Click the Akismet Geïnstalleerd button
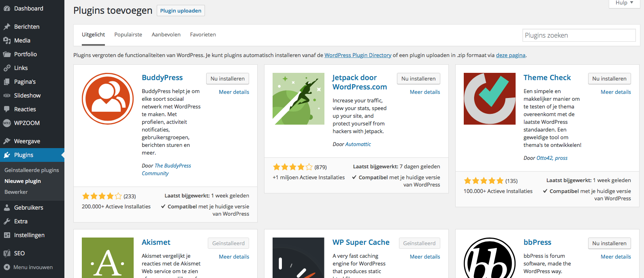The image size is (644, 278). pyautogui.click(x=228, y=243)
